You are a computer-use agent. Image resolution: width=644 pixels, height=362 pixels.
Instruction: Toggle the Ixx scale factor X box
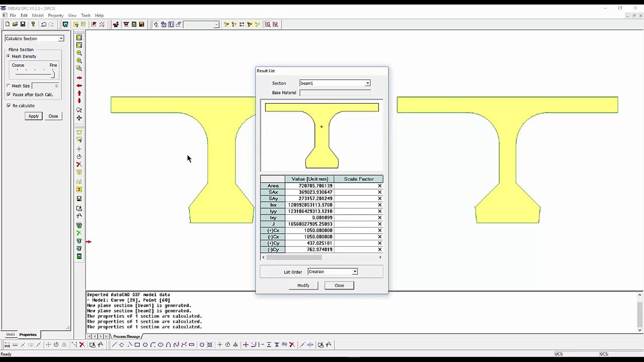[x=380, y=205]
